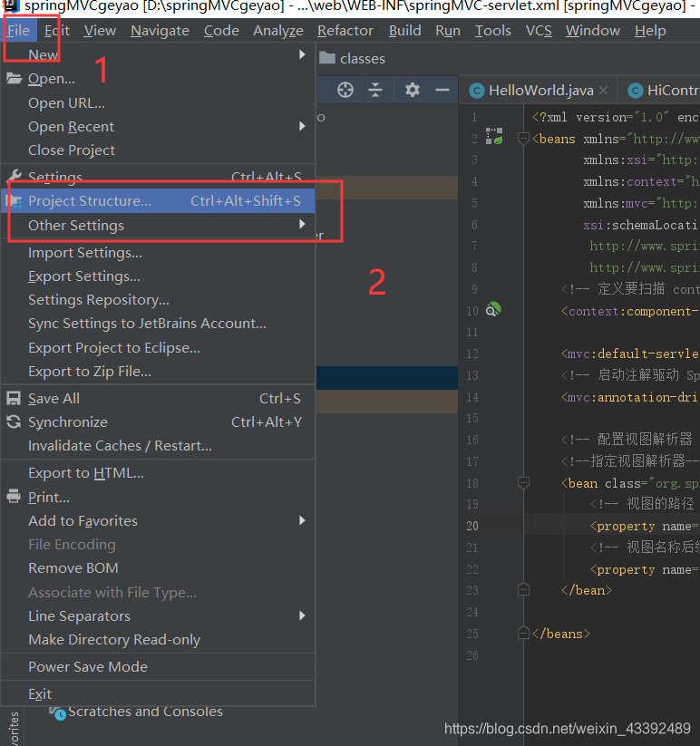Click the fold end marker at line 25
Image resolution: width=700 pixels, height=746 pixels.
[523, 634]
